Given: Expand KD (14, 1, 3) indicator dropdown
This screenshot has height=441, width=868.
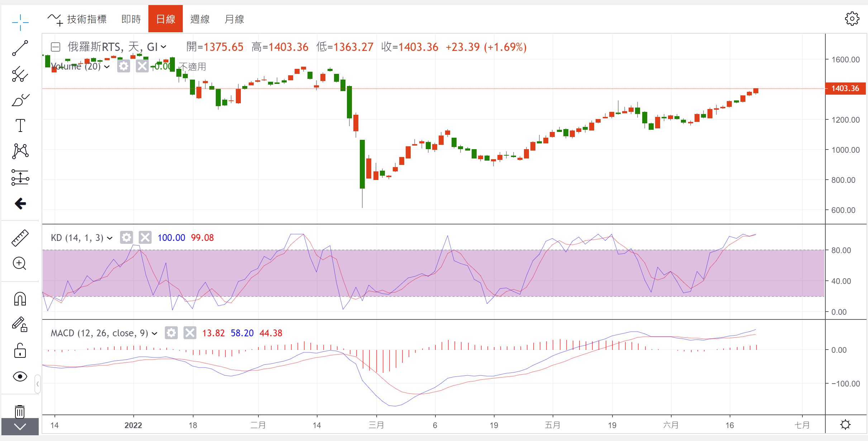Looking at the screenshot, I should [110, 238].
